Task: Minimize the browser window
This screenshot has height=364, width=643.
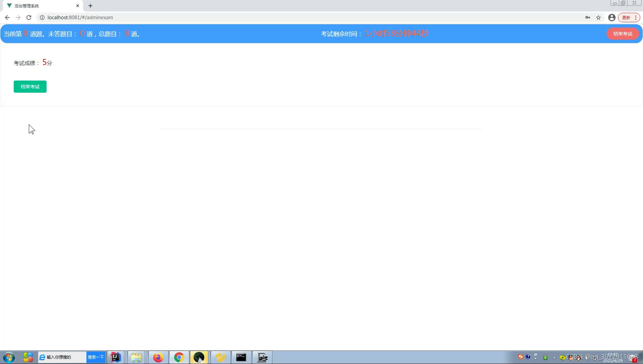Action: (x=615, y=3)
